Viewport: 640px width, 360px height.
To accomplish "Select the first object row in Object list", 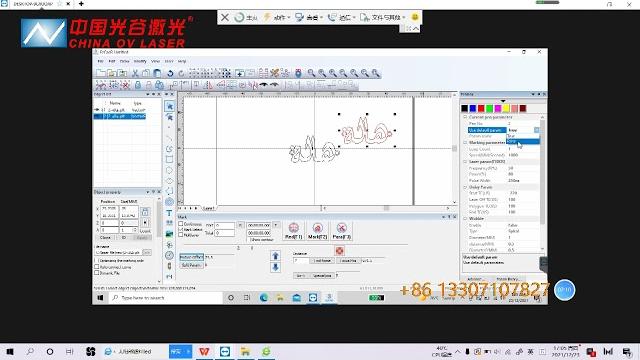I will click(120, 110).
